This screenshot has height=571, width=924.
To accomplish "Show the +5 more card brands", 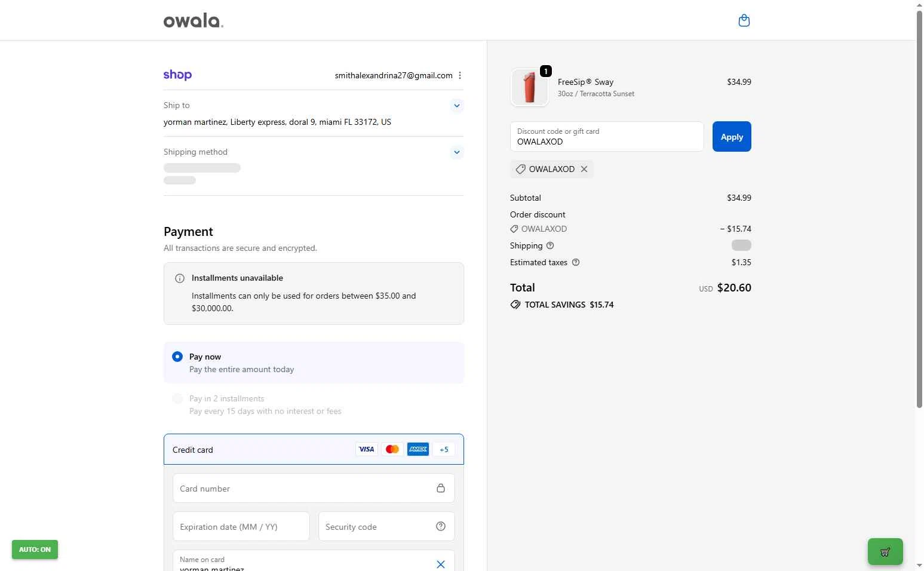I will click(444, 449).
